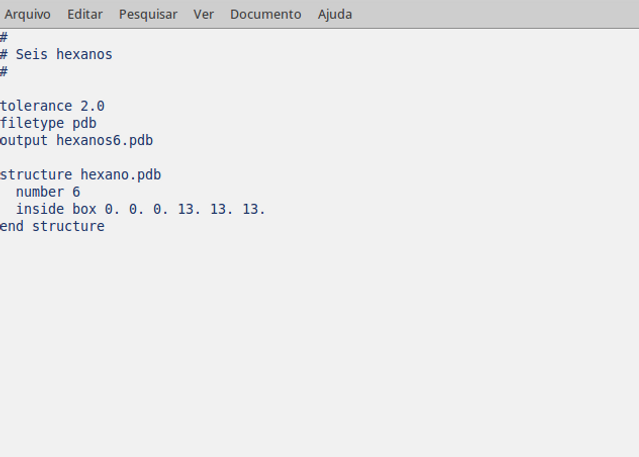The width and height of the screenshot is (639, 457).
Task: Click on the word tolerance
Action: (x=36, y=106)
